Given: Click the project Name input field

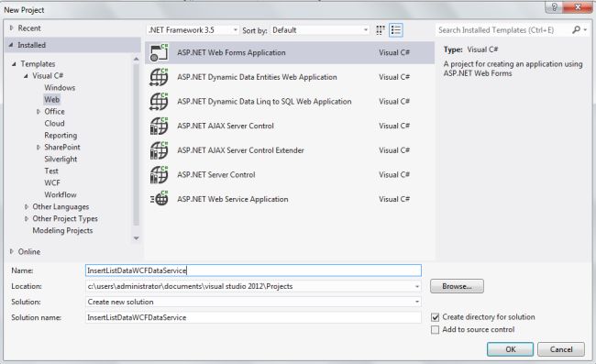Looking at the screenshot, I should pyautogui.click(x=253, y=270).
